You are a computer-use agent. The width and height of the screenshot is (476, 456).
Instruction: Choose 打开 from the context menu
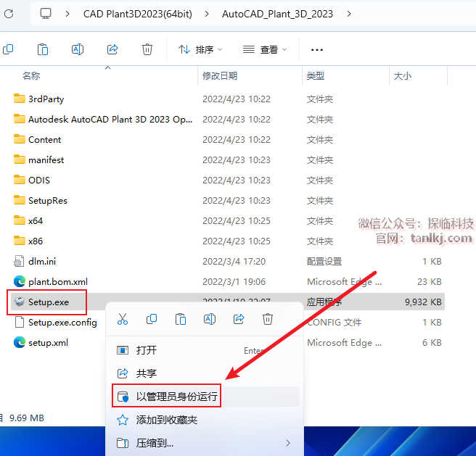(x=205, y=350)
